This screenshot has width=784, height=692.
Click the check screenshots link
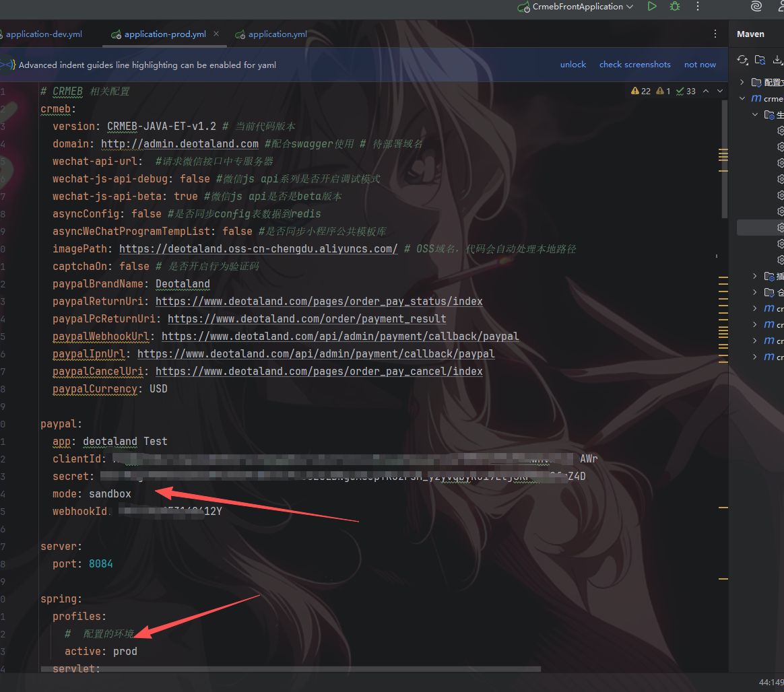point(634,65)
